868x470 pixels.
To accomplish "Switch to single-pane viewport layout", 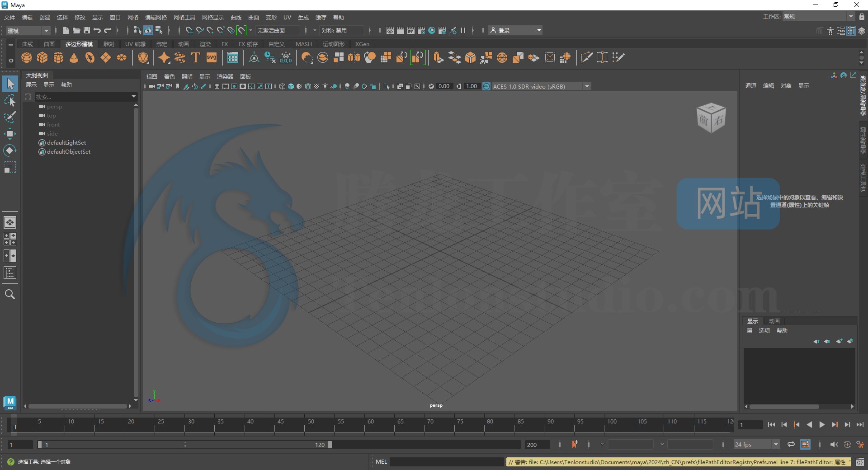I will coord(10,222).
